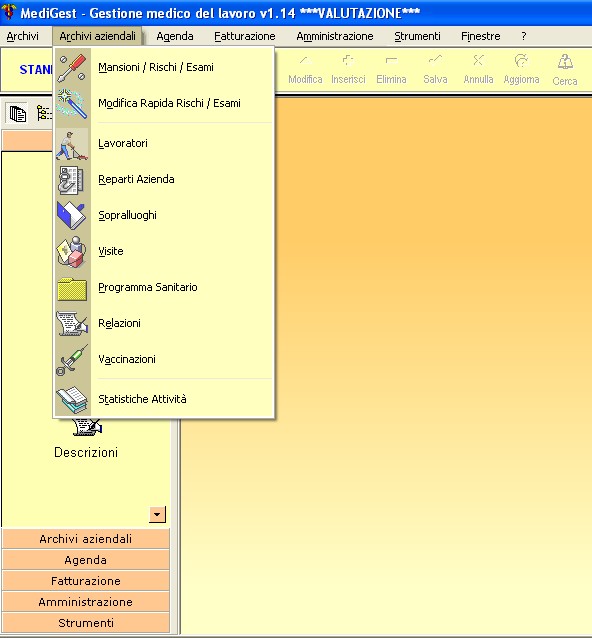Click the Aggiorna toolbar button
592x638 pixels.
pyautogui.click(x=521, y=70)
